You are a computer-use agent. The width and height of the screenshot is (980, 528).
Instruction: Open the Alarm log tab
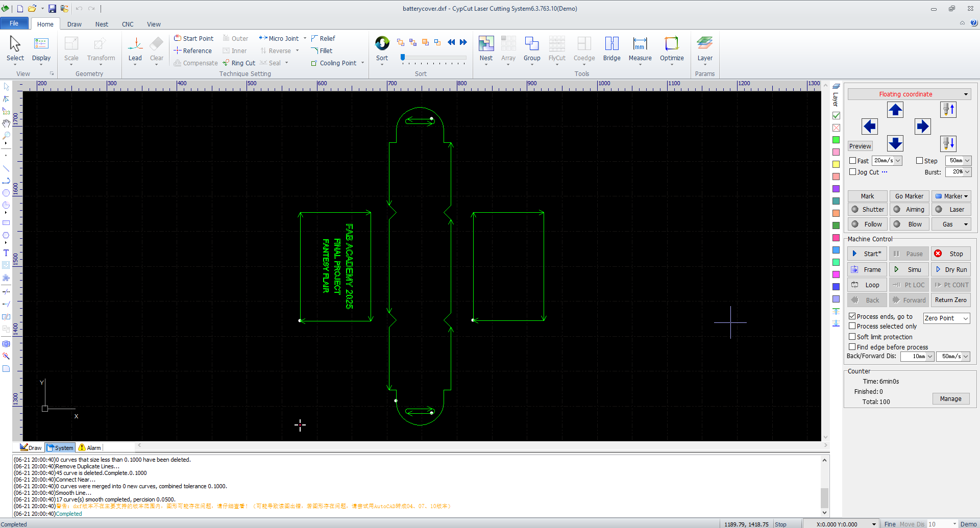89,447
